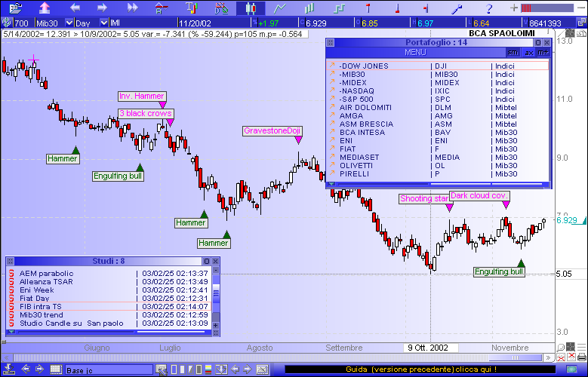This screenshot has height=377, width=588.
Task: Click Studi window top-left grip icon
Action: click(x=11, y=261)
